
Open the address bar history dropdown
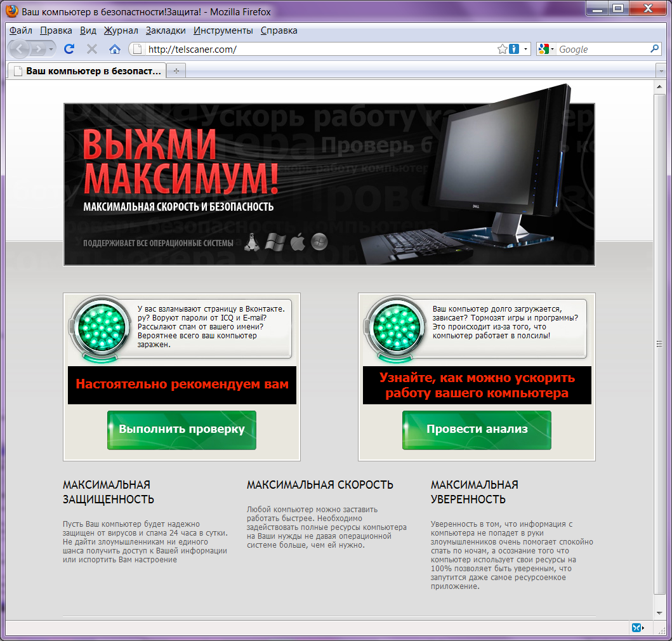525,50
